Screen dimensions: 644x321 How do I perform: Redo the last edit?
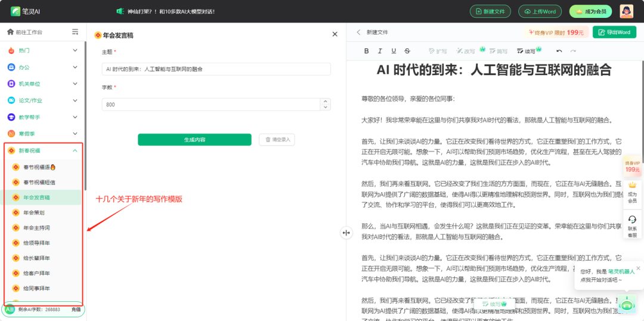(573, 51)
